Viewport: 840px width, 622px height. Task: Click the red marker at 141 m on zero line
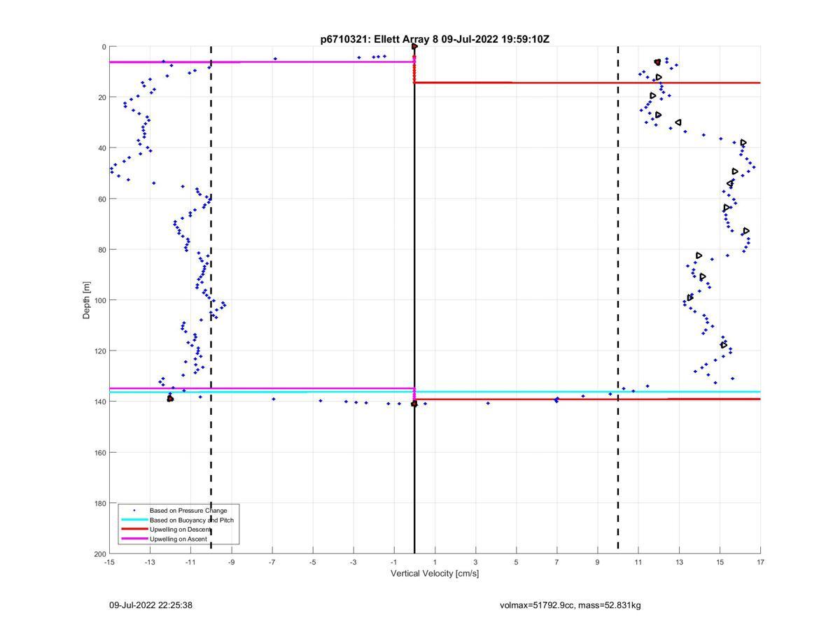point(414,404)
